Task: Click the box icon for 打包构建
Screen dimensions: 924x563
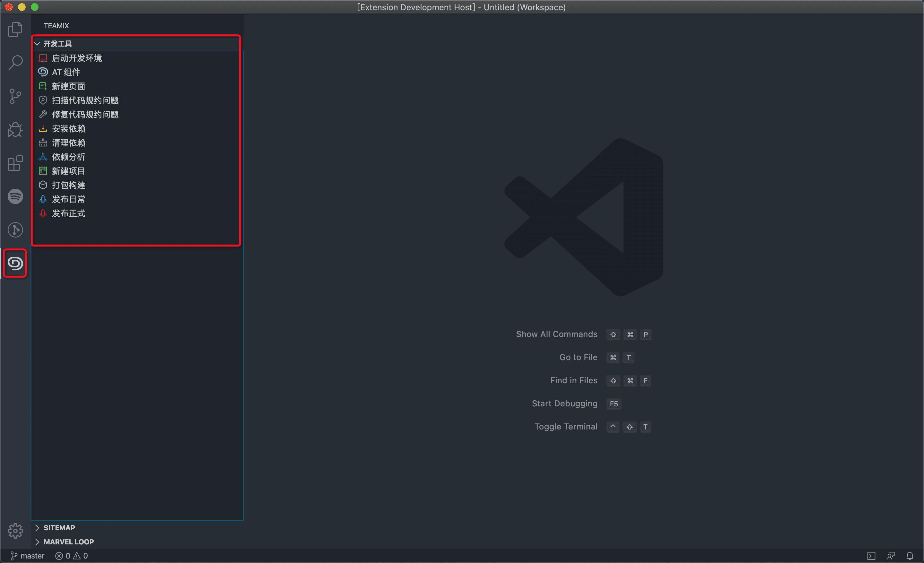Action: click(x=43, y=185)
